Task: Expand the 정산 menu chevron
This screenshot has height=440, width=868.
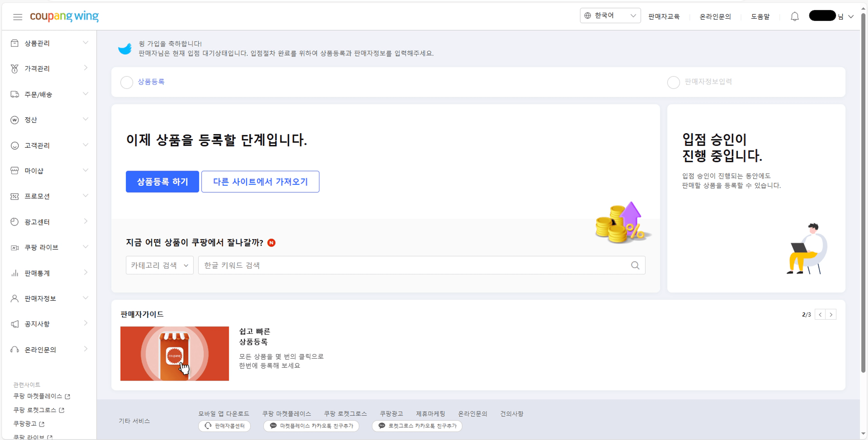Action: (x=86, y=119)
